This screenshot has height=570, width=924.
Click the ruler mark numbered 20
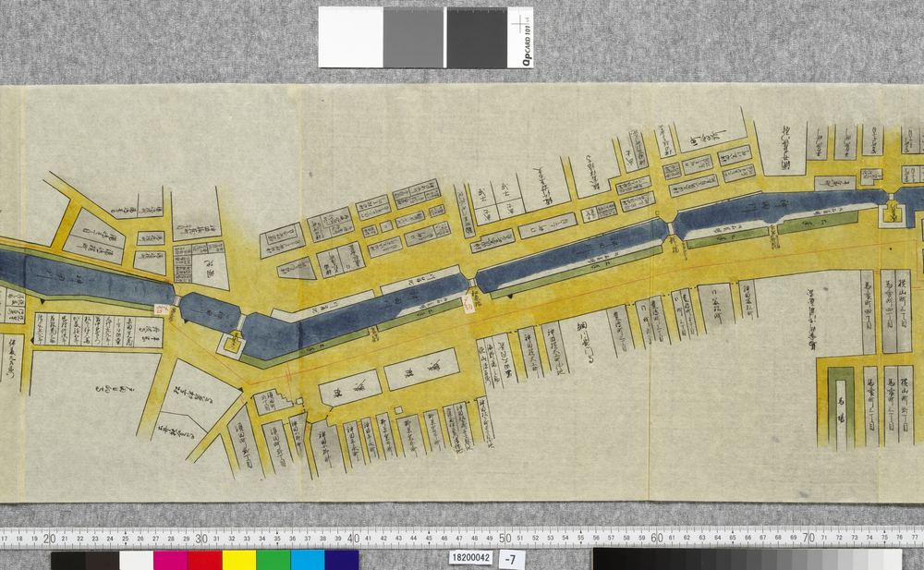tap(50, 539)
